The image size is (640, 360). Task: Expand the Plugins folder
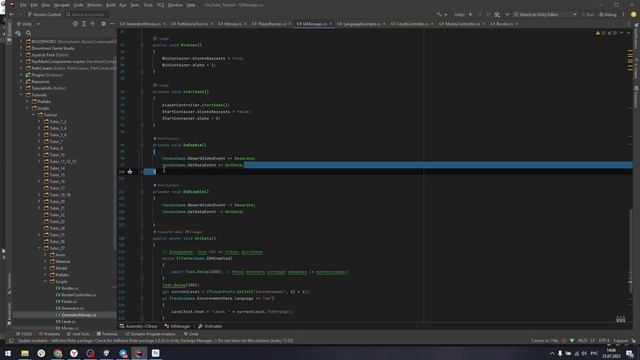21,75
